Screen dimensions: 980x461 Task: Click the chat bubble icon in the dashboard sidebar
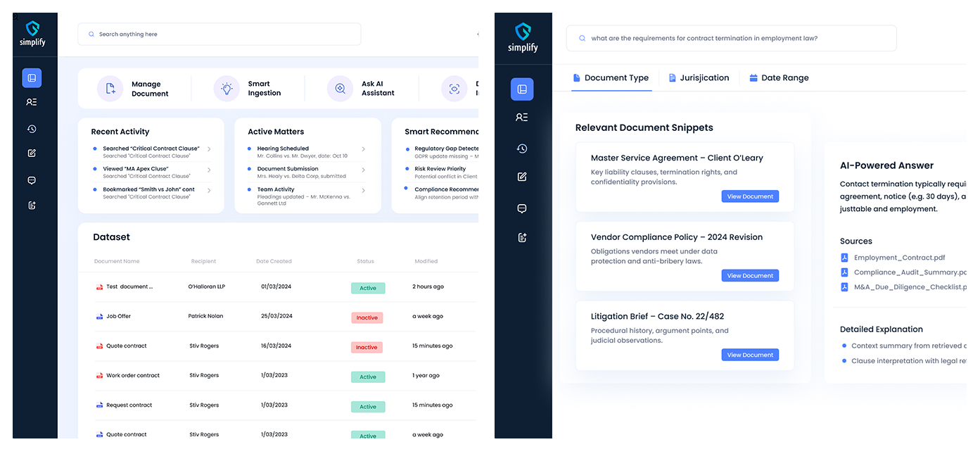coord(32,181)
